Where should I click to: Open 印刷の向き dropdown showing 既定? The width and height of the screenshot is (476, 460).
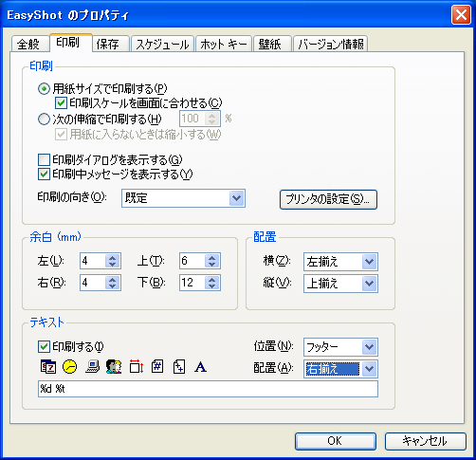(x=183, y=198)
